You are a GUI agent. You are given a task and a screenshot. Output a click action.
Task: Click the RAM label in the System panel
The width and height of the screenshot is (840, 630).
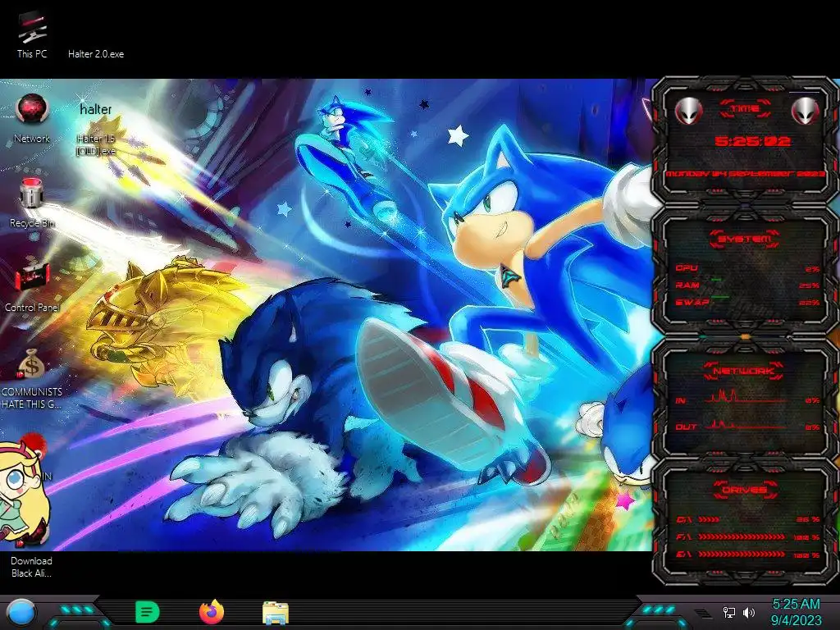coord(687,285)
